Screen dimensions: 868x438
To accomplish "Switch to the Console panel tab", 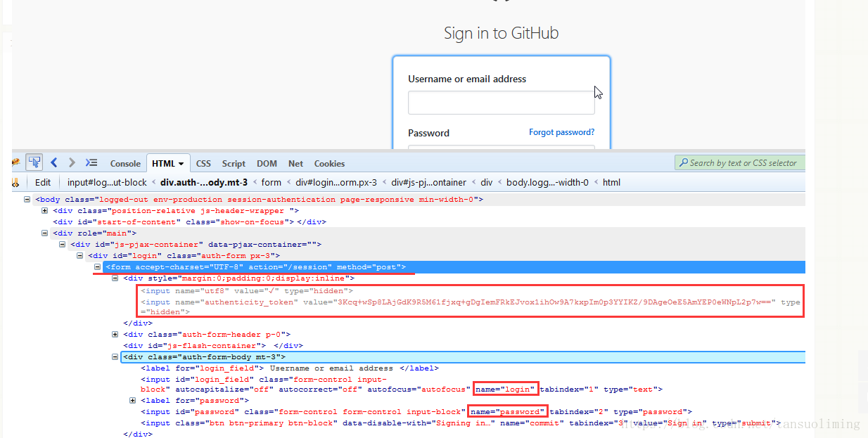I will click(125, 163).
